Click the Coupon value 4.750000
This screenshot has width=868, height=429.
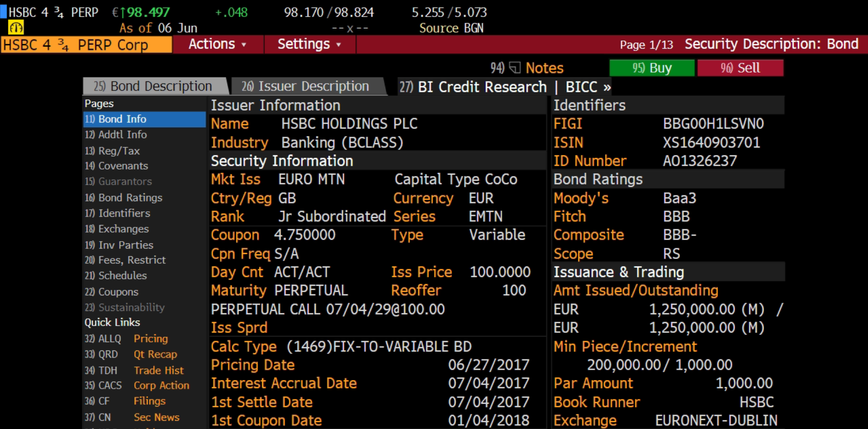(305, 235)
